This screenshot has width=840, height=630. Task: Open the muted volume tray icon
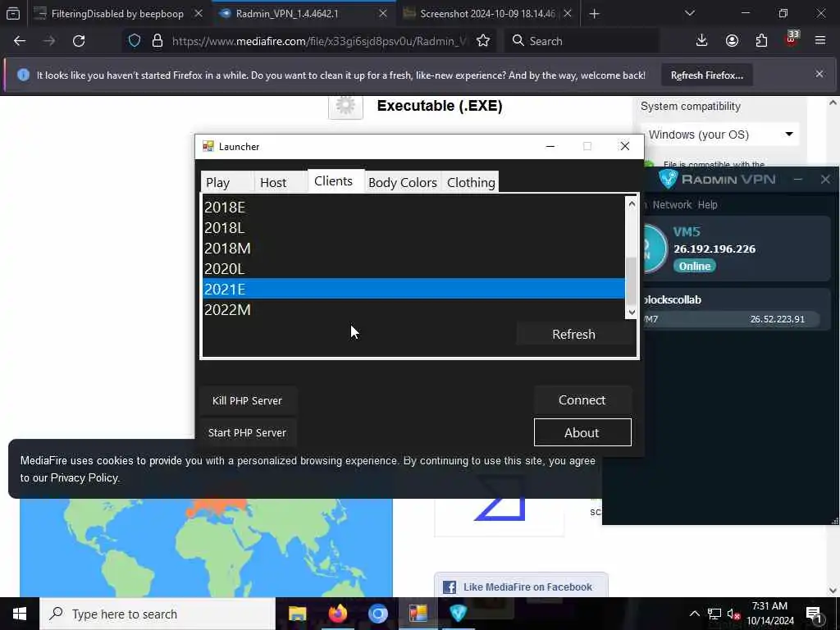coord(733,614)
